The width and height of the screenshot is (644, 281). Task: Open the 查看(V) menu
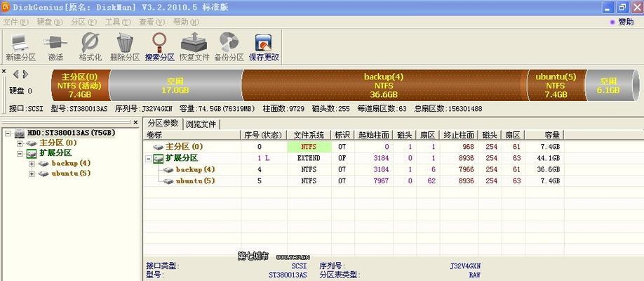click(152, 22)
